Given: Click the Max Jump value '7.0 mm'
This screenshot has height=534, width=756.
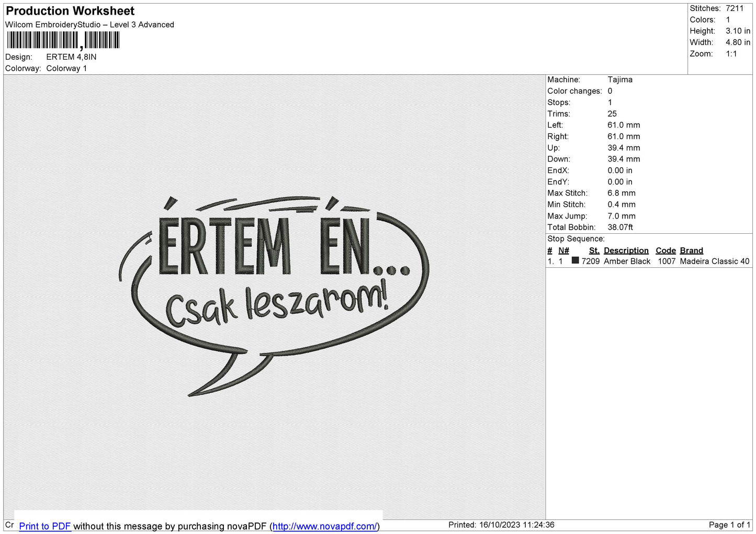Looking at the screenshot, I should 622,216.
